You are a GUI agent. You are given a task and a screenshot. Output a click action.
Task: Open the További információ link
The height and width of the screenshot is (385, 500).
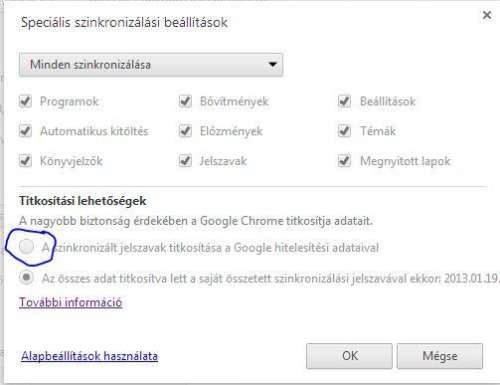(71, 302)
